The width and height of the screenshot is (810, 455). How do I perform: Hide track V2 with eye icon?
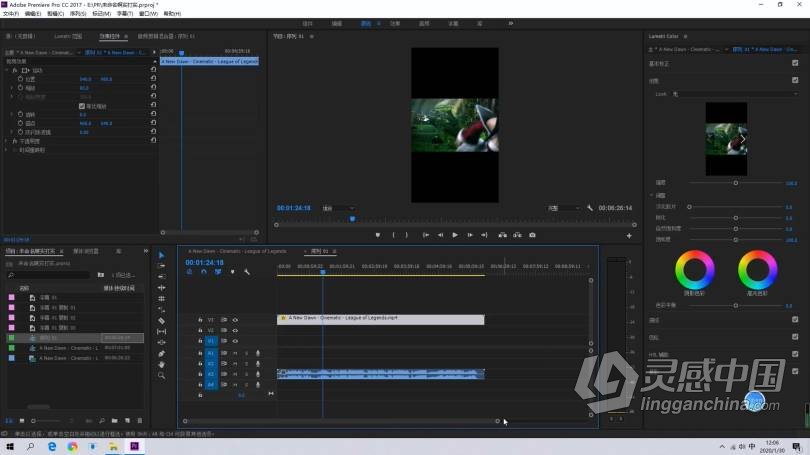coord(235,331)
